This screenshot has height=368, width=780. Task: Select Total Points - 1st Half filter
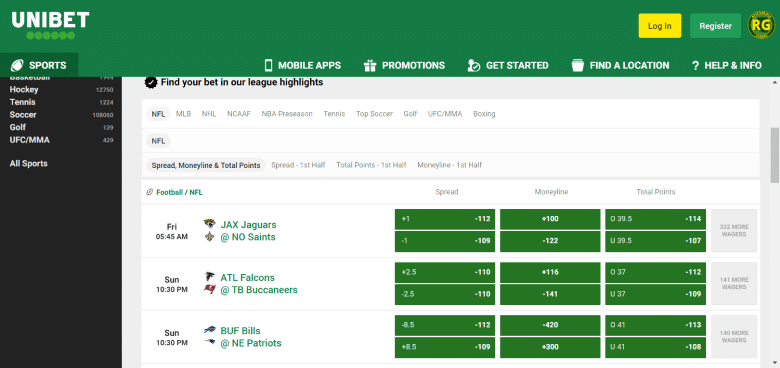[x=371, y=165]
